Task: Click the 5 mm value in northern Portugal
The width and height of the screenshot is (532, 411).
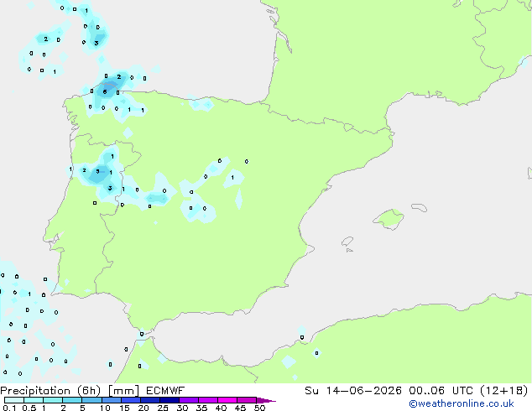Action: [97, 171]
